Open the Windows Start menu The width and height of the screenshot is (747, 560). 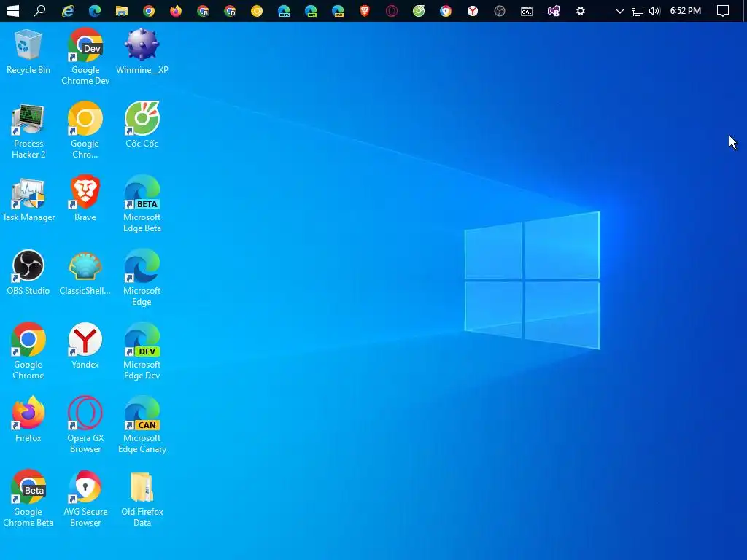[x=13, y=10]
